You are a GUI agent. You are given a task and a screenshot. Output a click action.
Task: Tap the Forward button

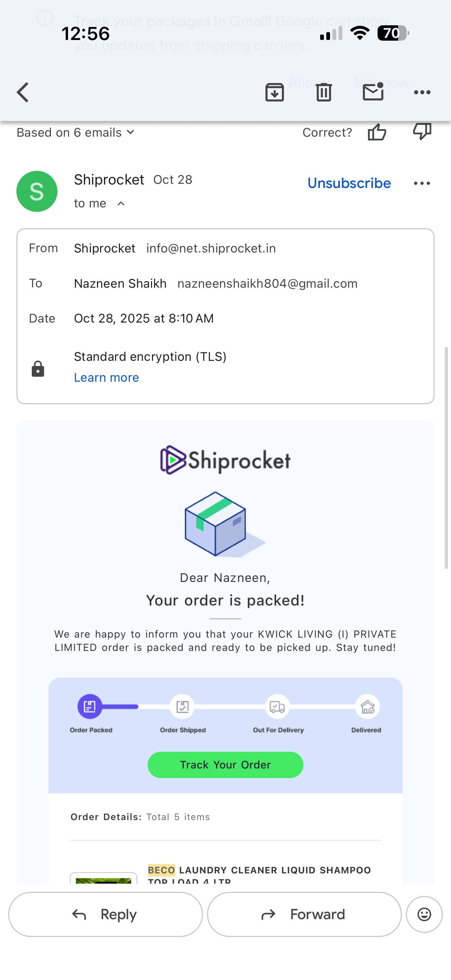pyautogui.click(x=304, y=914)
